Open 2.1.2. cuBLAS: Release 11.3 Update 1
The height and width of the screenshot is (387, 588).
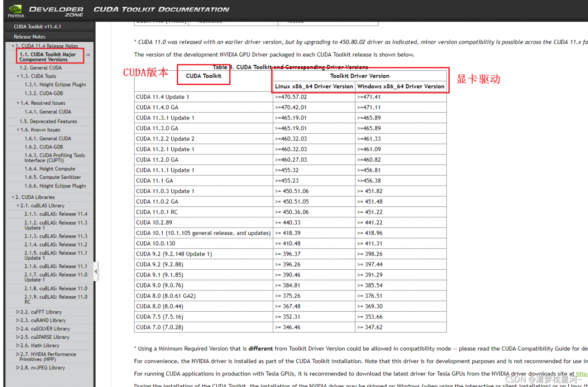coord(56,225)
